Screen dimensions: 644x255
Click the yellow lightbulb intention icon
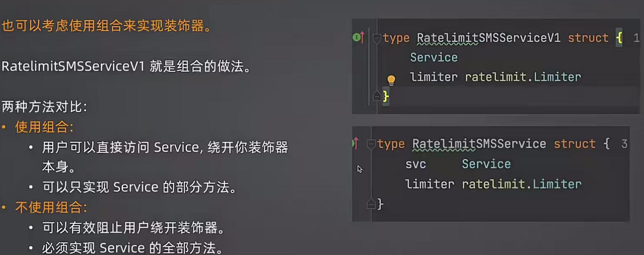(391, 80)
